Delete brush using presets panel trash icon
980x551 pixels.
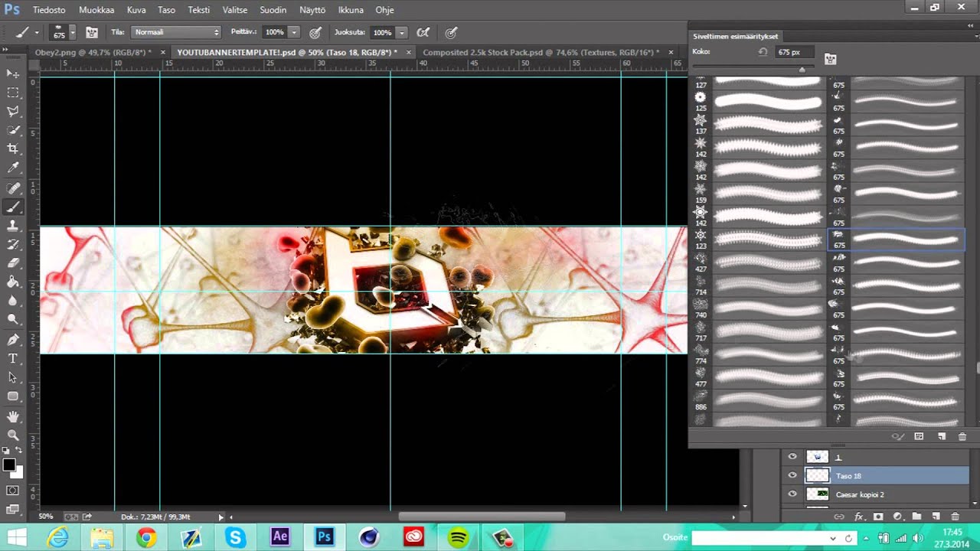click(x=962, y=436)
